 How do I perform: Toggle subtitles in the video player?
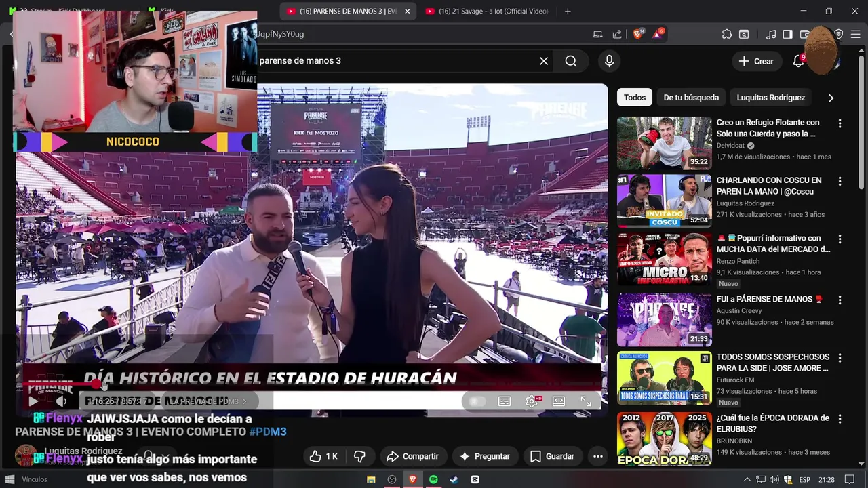coord(505,401)
